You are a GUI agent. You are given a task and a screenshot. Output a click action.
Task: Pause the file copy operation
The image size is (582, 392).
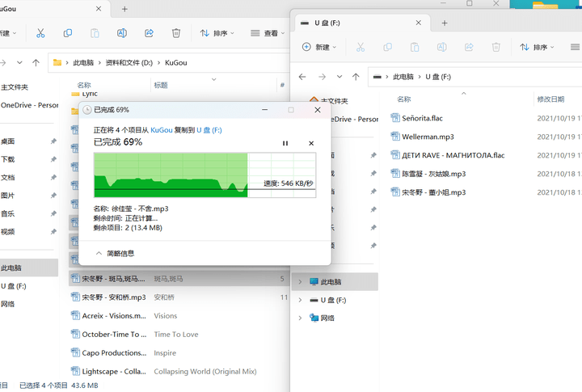285,143
